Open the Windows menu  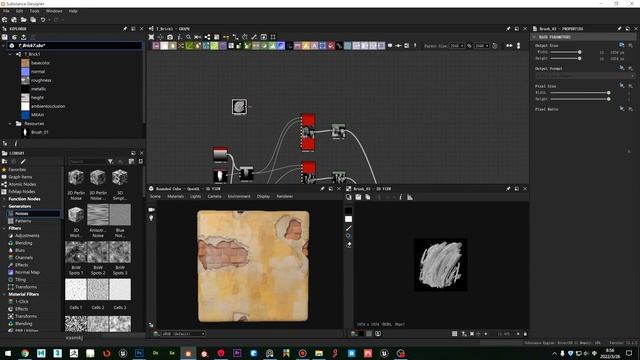tap(54, 11)
